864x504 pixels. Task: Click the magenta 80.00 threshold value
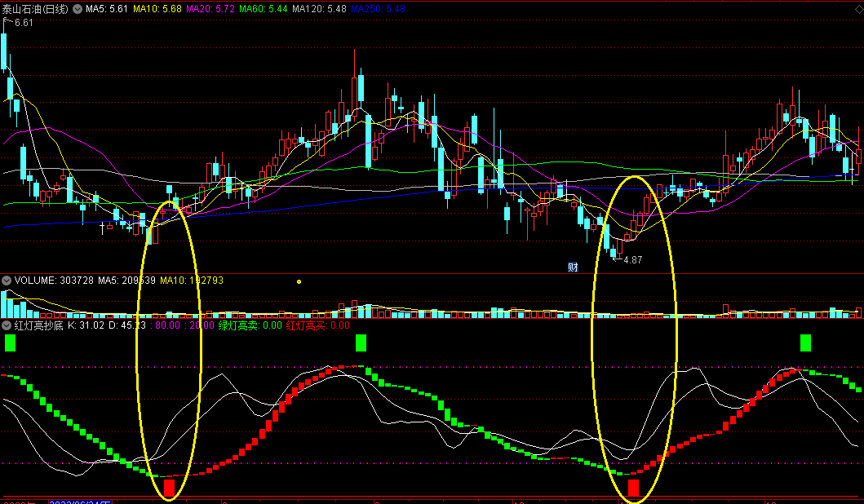click(167, 325)
